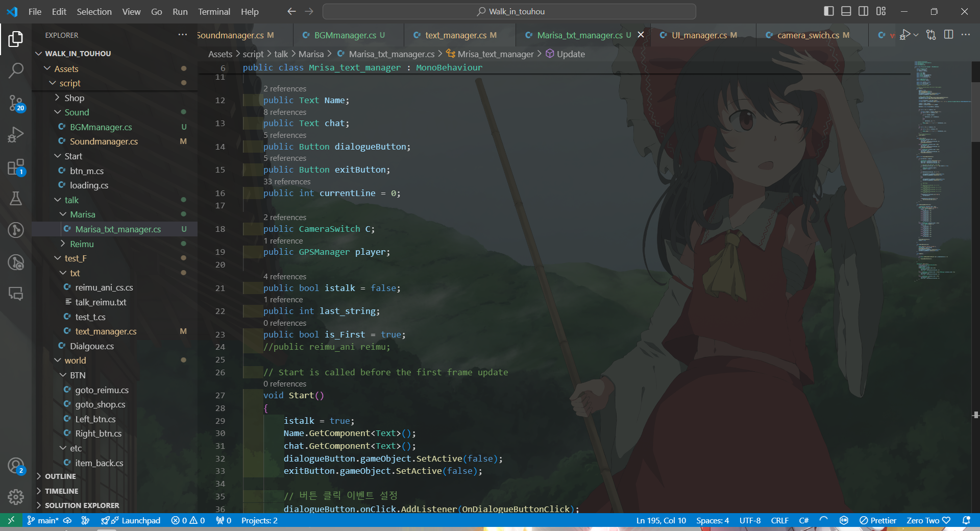Toggle the primary side bar layout icon
This screenshot has height=531, width=980.
829,11
